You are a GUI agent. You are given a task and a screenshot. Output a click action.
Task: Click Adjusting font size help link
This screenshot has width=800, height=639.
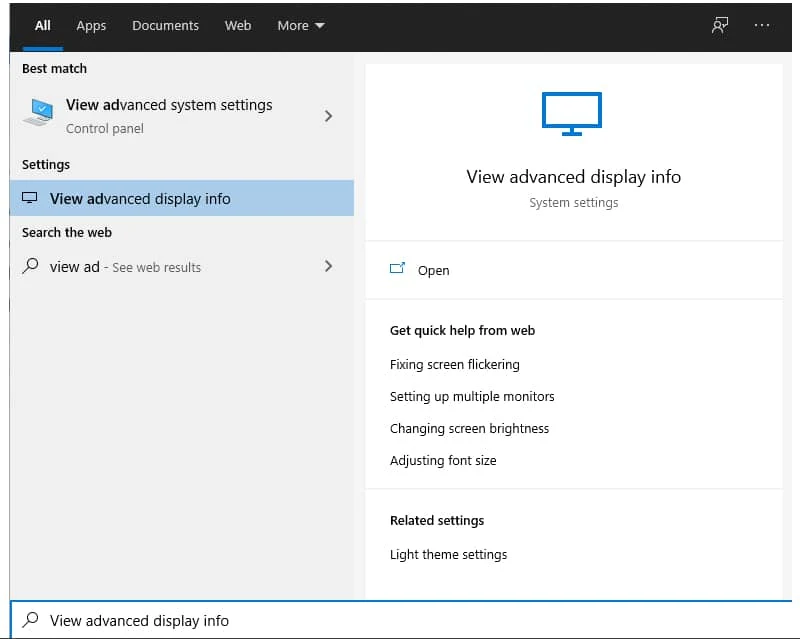tap(443, 460)
